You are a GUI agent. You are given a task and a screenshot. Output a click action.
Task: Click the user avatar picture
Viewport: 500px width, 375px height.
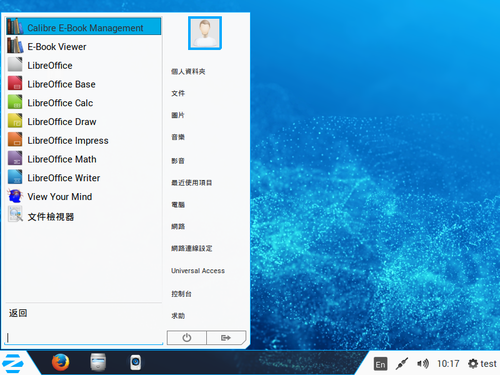[205, 33]
